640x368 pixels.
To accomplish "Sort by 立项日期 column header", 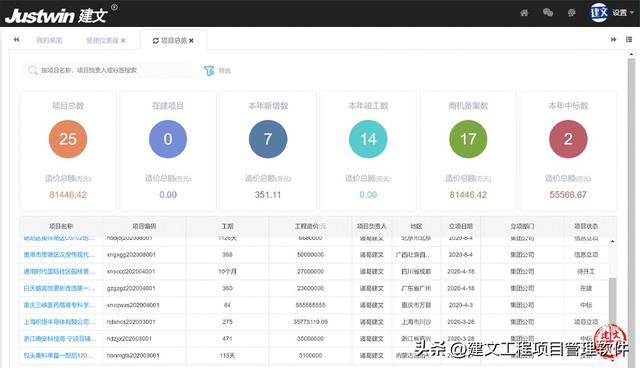I will 461,226.
